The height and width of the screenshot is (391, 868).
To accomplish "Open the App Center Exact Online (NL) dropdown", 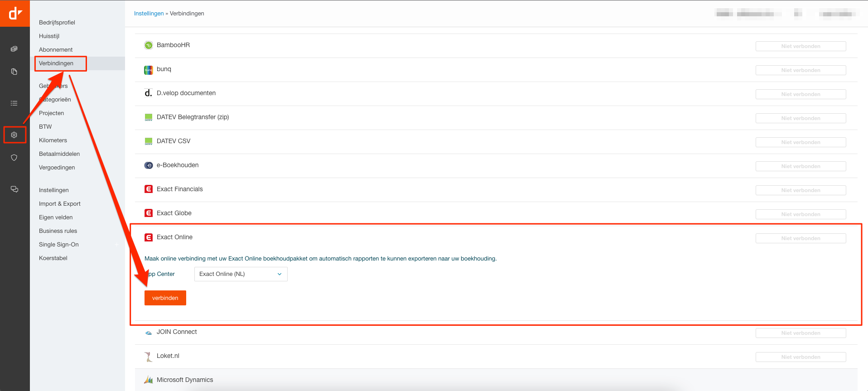I will coord(241,274).
